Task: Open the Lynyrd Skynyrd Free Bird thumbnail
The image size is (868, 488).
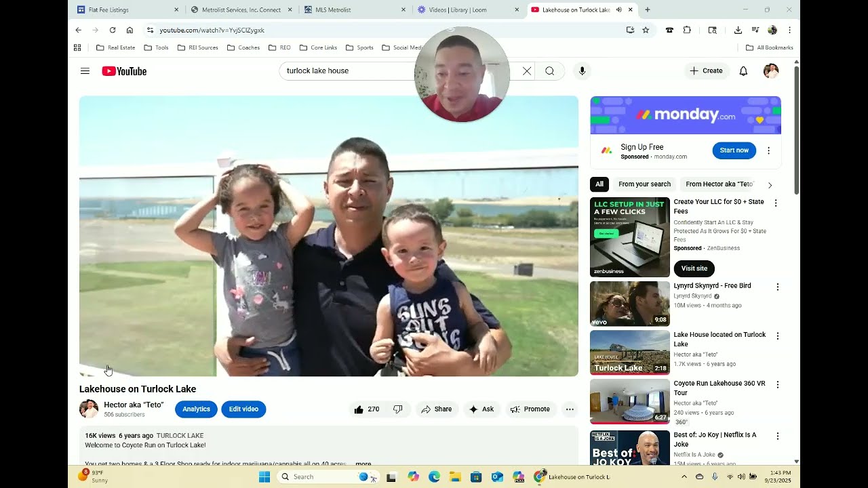Action: click(630, 304)
